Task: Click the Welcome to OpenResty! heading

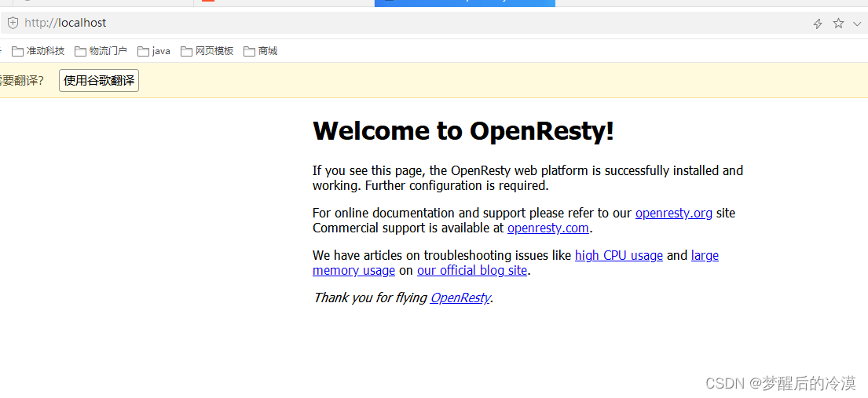Action: pos(463,131)
